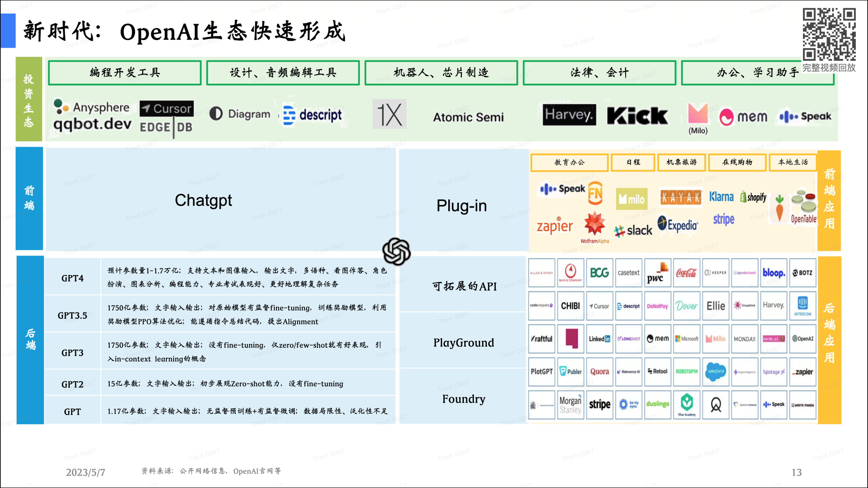This screenshot has height=488, width=868.
Task: Click the Anysphere logo
Action: 92,107
